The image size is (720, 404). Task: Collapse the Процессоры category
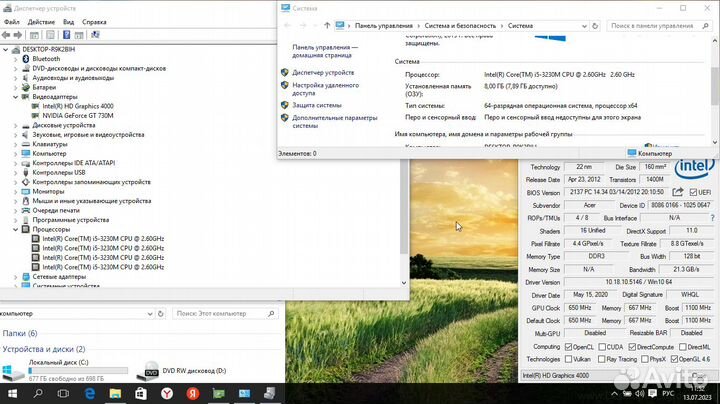click(16, 229)
